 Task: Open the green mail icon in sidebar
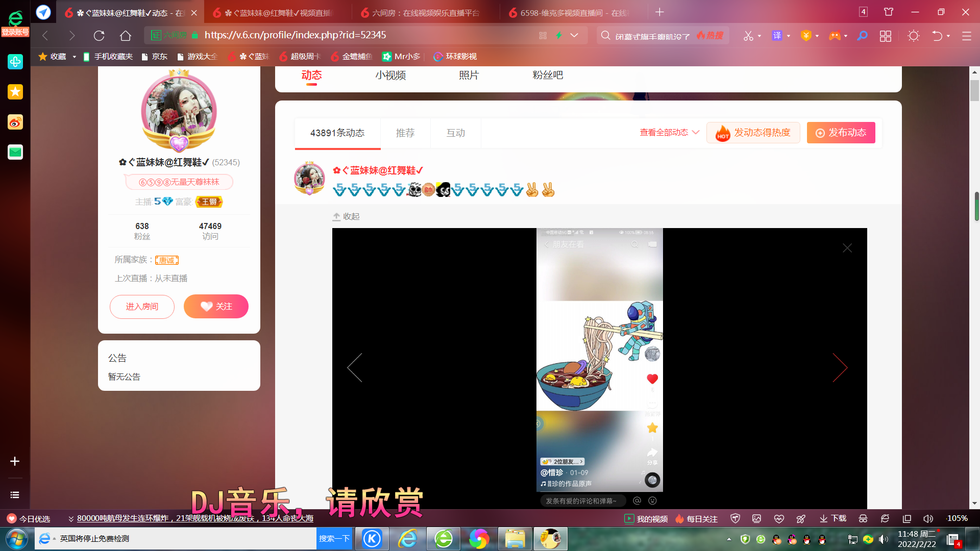(x=15, y=152)
